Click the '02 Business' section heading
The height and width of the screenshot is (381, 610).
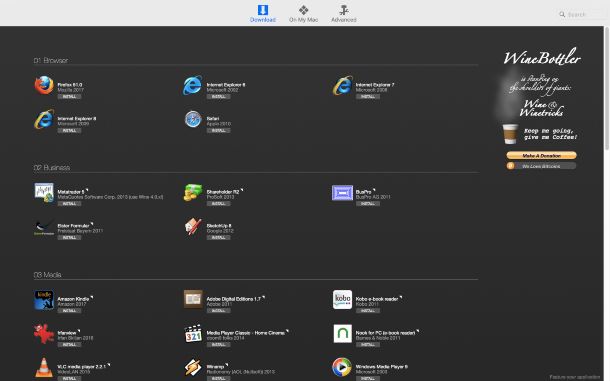point(52,168)
